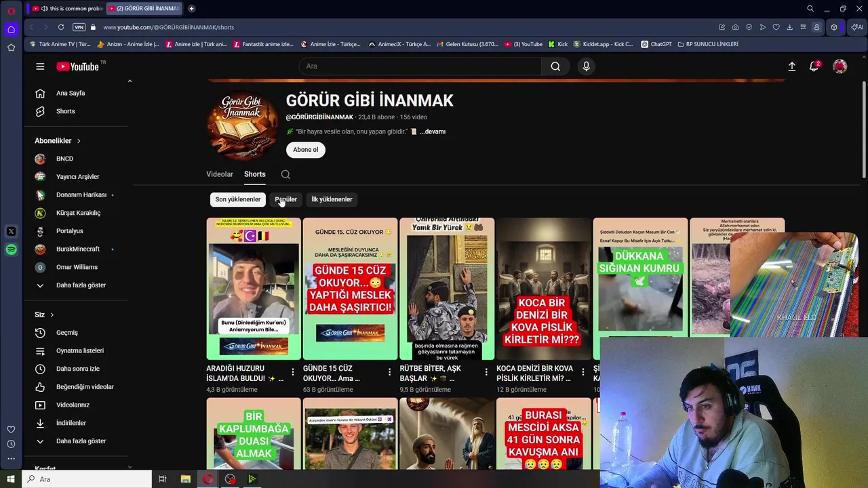
Task: Open the history clock in Opera sidebar
Action: coord(11,444)
